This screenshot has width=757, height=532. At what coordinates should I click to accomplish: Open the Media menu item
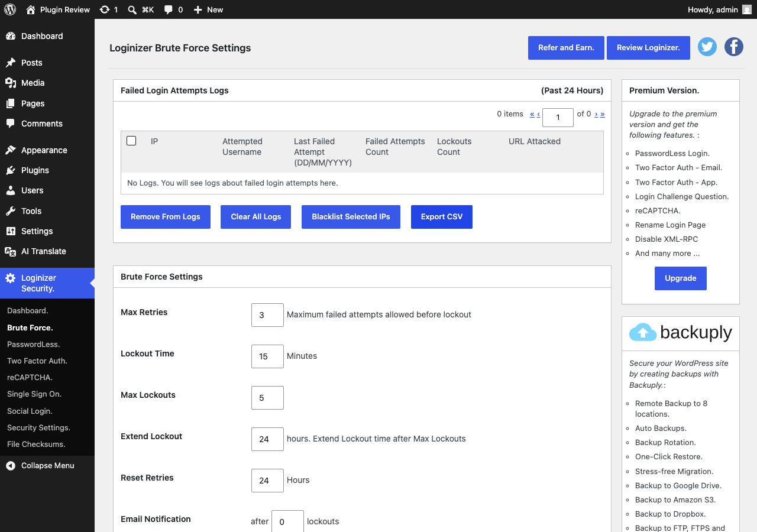(x=47, y=83)
